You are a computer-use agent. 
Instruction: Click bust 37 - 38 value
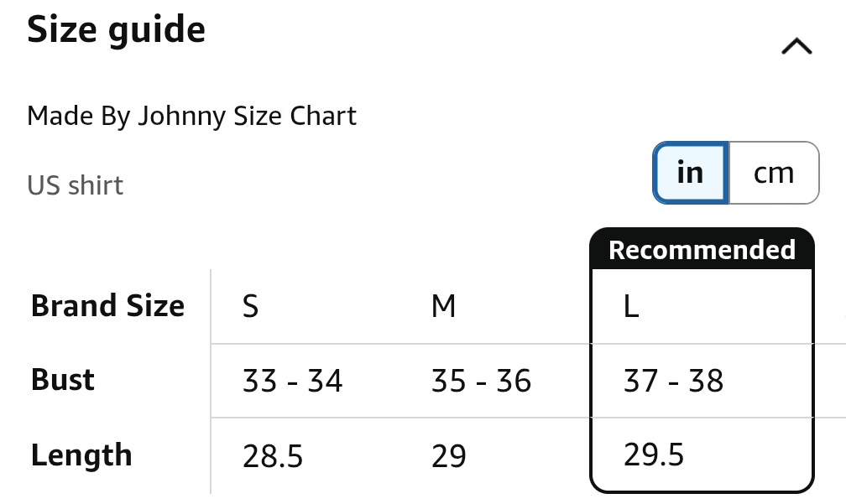[x=673, y=381]
